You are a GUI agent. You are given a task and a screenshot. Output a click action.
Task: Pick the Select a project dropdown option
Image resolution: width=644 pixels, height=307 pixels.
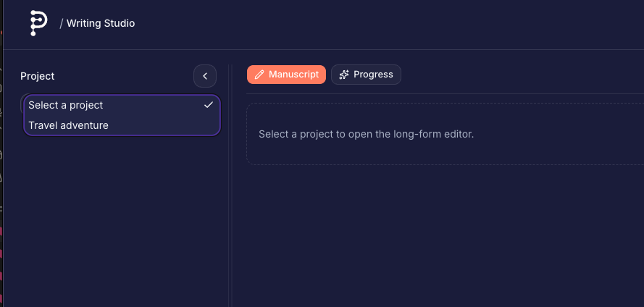66,105
